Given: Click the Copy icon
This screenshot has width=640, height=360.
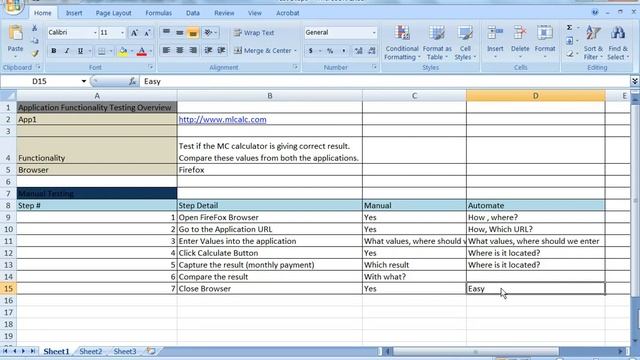Looking at the screenshot, I should click(x=35, y=41).
